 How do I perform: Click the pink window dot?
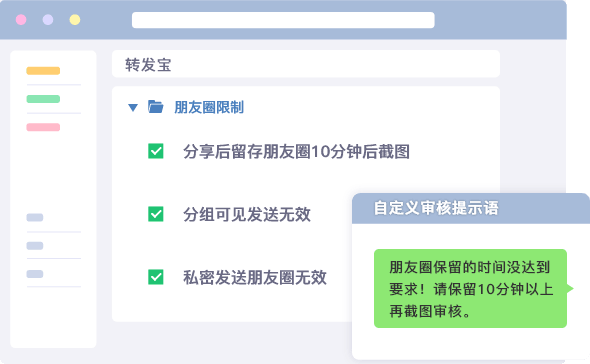pyautogui.click(x=21, y=20)
